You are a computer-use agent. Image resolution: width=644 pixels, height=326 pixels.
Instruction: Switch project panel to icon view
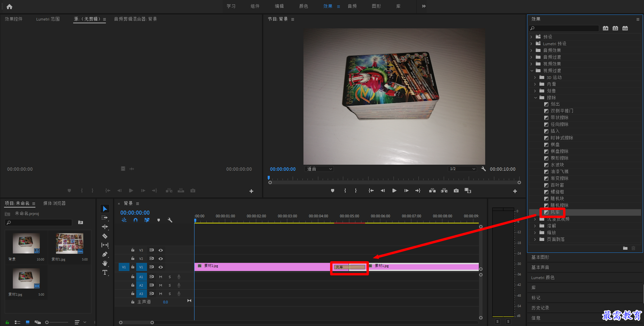28,322
